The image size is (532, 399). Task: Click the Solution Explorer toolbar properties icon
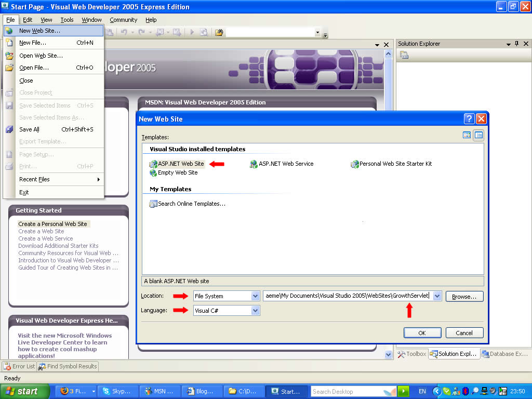point(404,55)
